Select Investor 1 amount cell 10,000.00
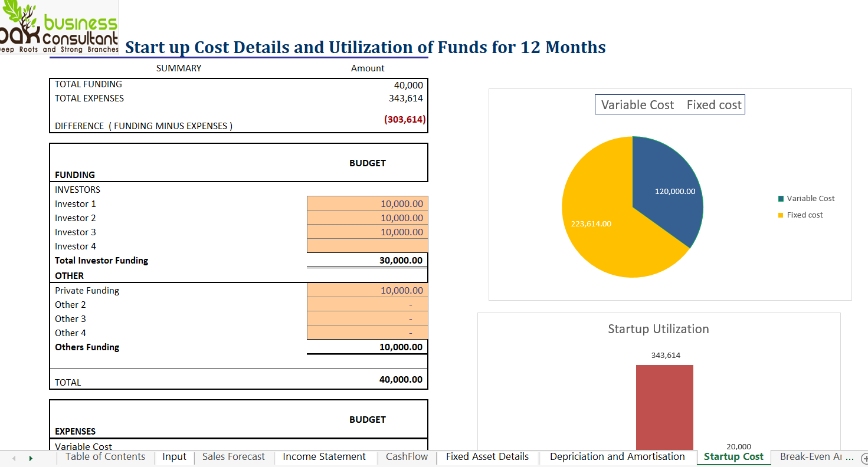Image resolution: width=868 pixels, height=467 pixels. click(x=368, y=203)
